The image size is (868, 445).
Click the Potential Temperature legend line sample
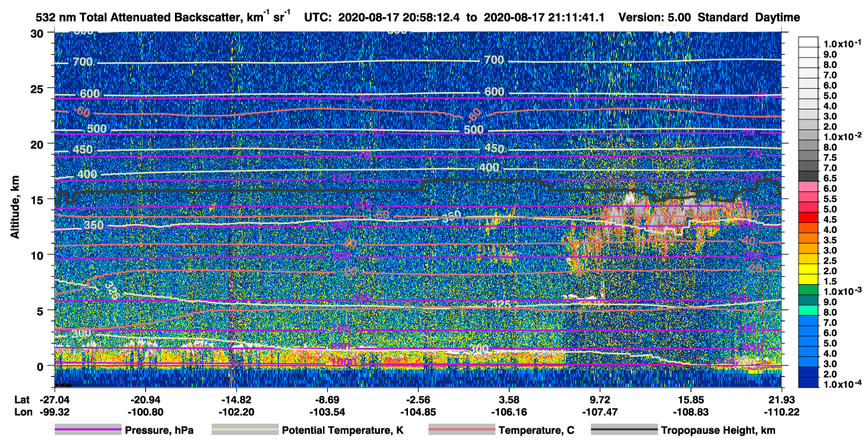(245, 430)
